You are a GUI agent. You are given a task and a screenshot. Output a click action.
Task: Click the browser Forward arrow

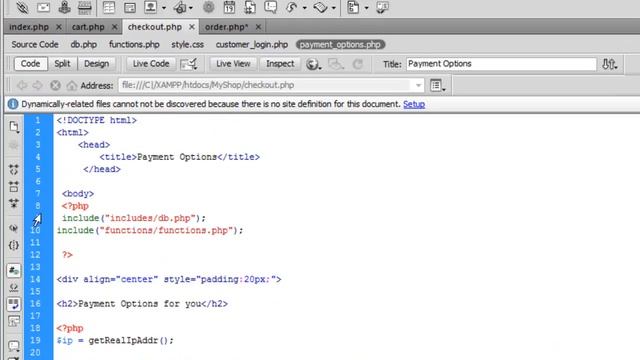[x=38, y=85]
